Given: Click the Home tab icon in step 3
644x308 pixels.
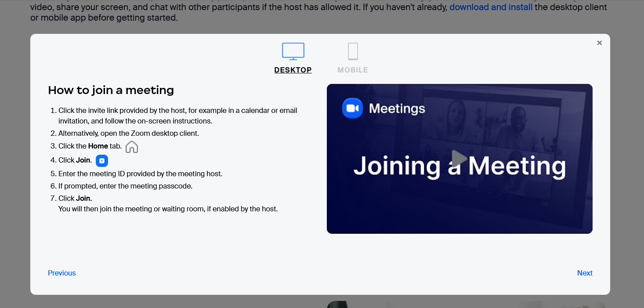Looking at the screenshot, I should coord(131,145).
